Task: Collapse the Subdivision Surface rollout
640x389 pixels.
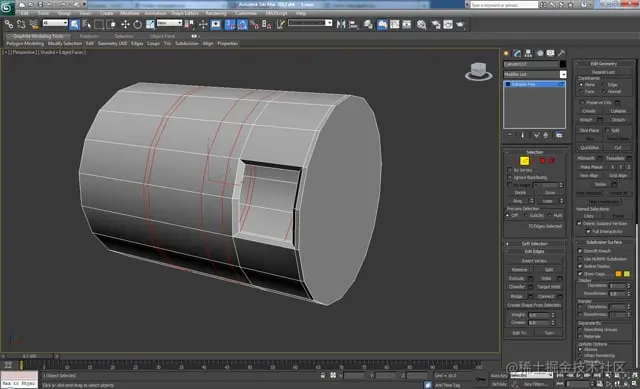Action: pos(604,242)
